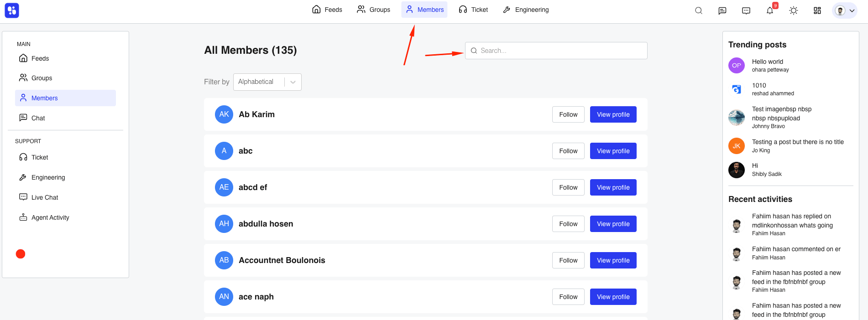Image resolution: width=868 pixels, height=320 pixels.
Task: Click the app logo in the top-left corner
Action: [x=12, y=10]
